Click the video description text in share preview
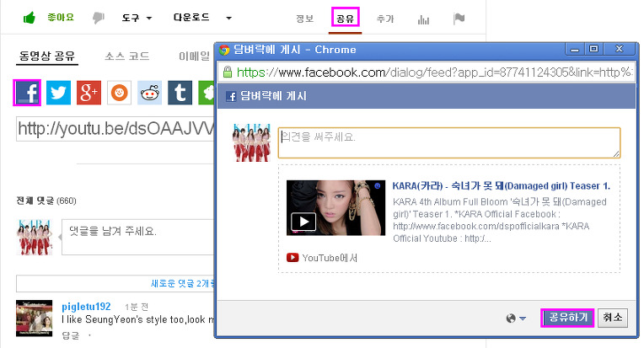Image resolution: width=644 pixels, height=348 pixels. 499,220
